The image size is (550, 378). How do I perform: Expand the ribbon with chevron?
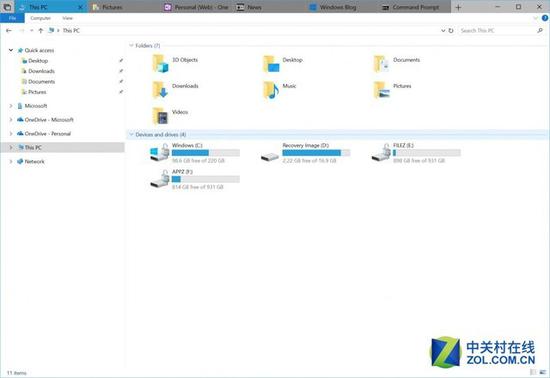pos(536,18)
